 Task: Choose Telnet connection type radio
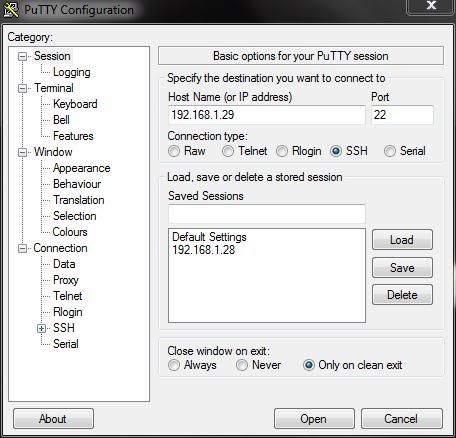point(228,151)
